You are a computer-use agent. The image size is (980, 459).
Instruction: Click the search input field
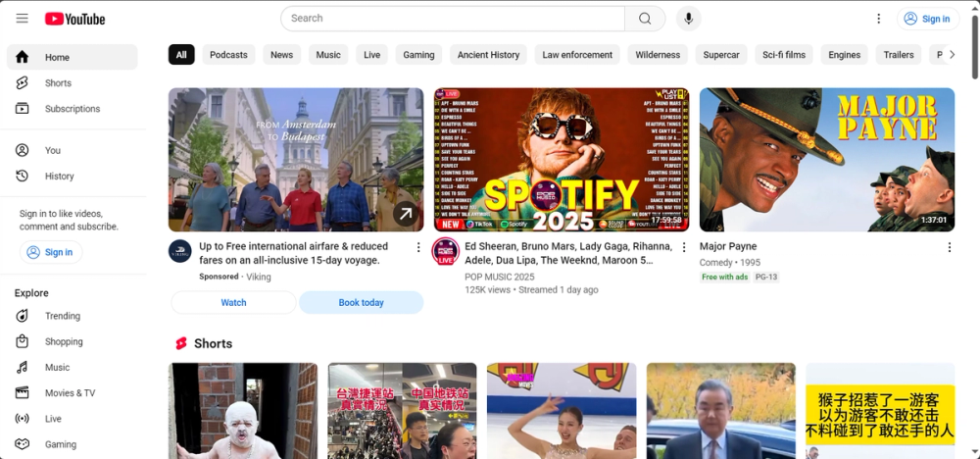coord(453,18)
